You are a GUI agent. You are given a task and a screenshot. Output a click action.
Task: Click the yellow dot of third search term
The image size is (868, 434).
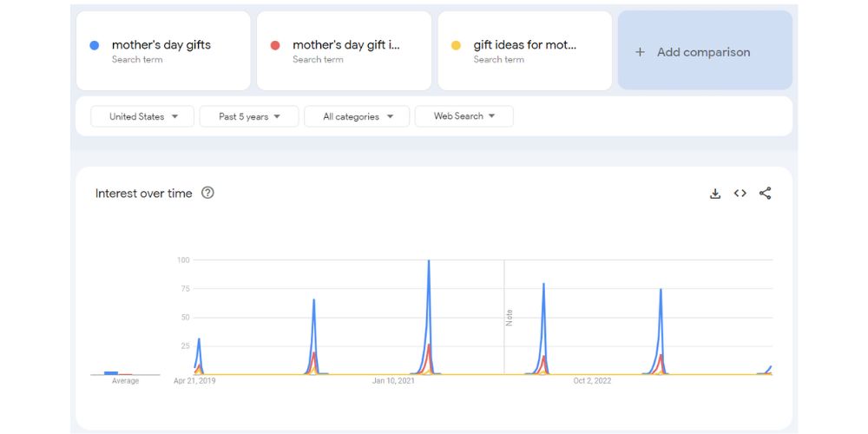click(x=456, y=45)
